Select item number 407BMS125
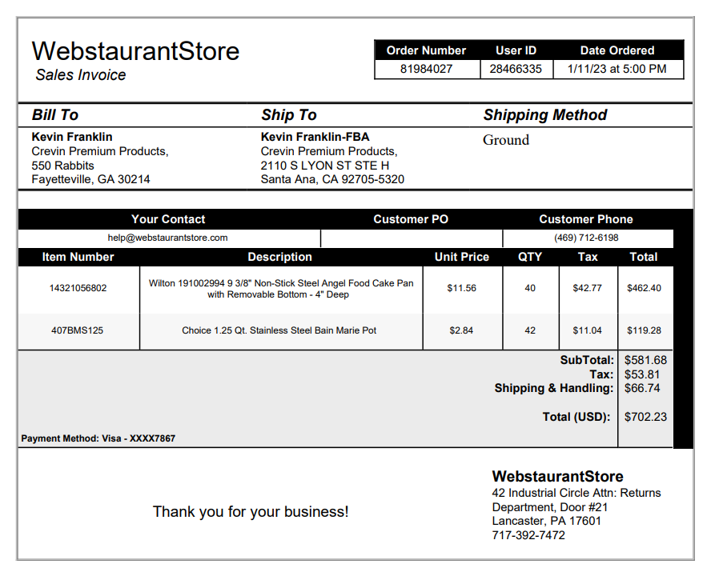 [77, 330]
